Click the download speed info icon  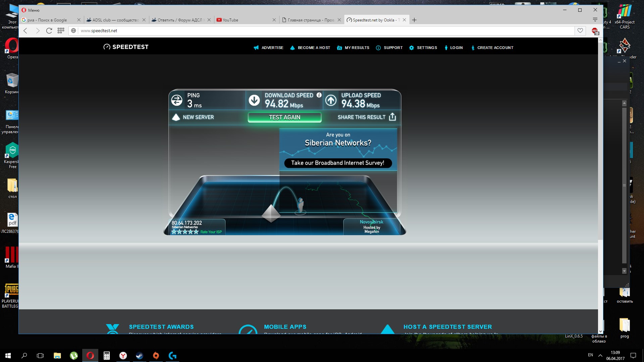pyautogui.click(x=319, y=95)
